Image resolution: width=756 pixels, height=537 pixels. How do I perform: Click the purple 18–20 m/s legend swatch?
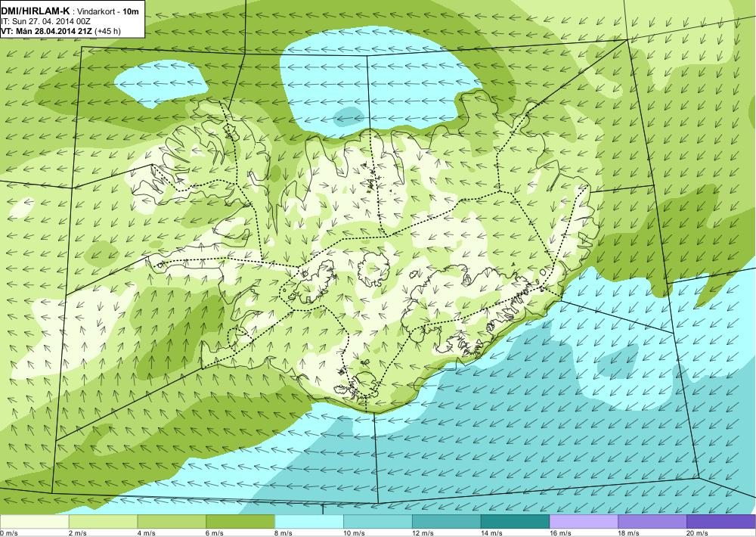pos(653,522)
